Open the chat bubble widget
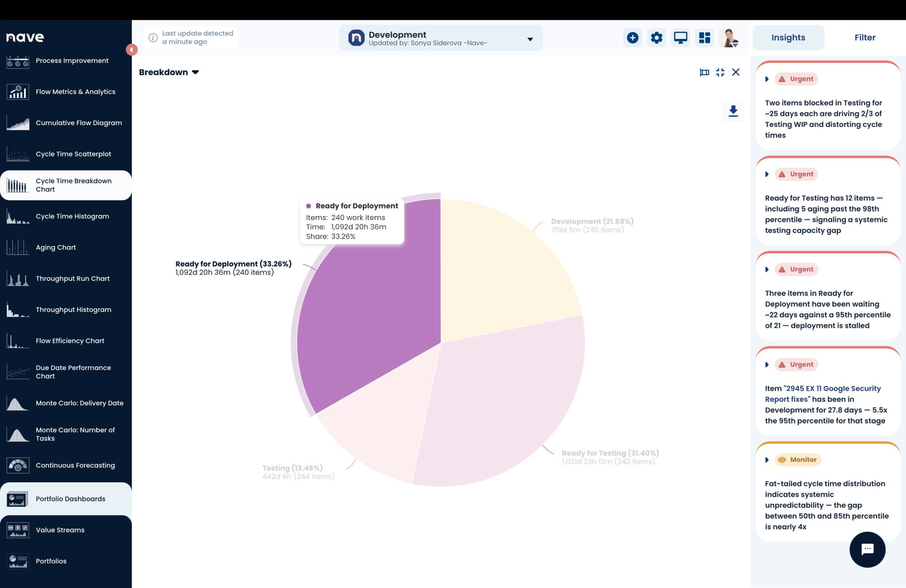906x588 pixels. [x=867, y=550]
